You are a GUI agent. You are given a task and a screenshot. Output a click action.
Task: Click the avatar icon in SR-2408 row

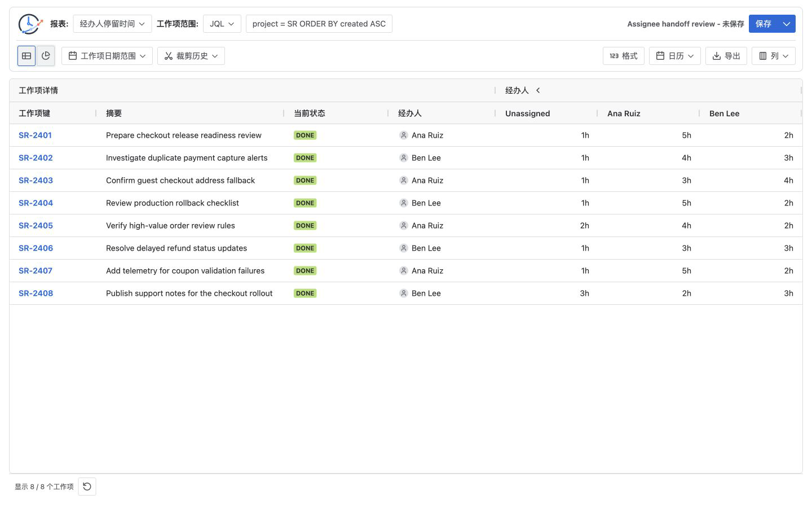[x=404, y=294]
